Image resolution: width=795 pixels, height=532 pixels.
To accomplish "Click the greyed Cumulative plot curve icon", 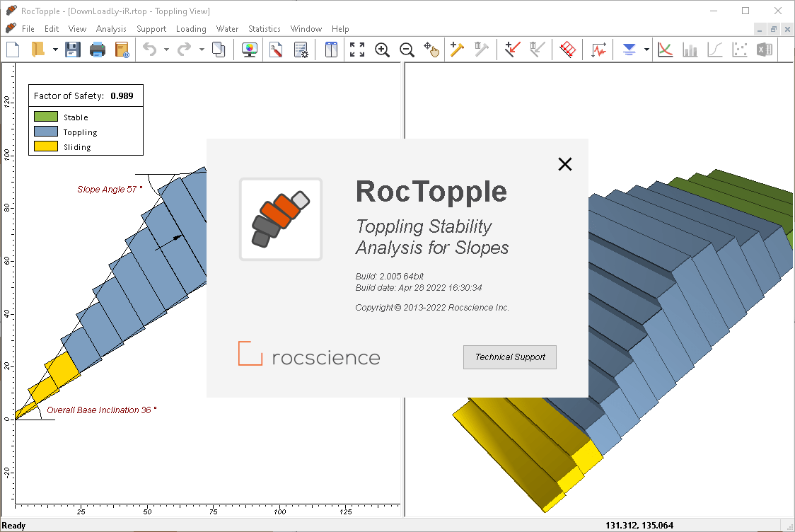I will [715, 50].
